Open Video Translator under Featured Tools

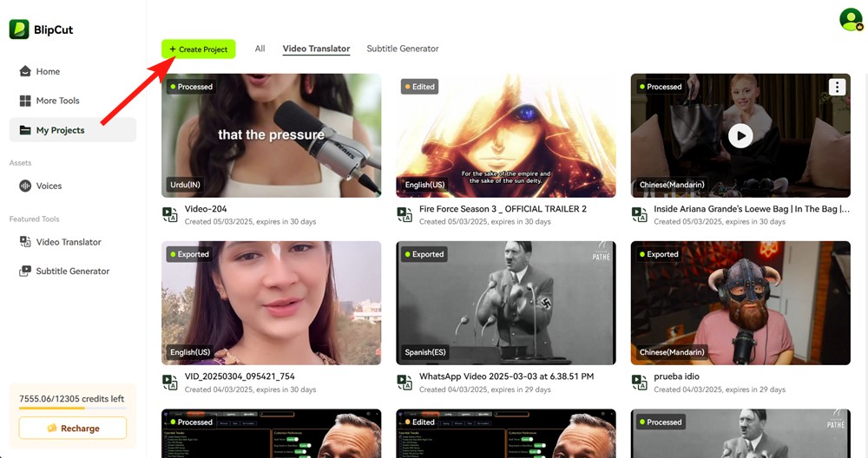pos(73,242)
